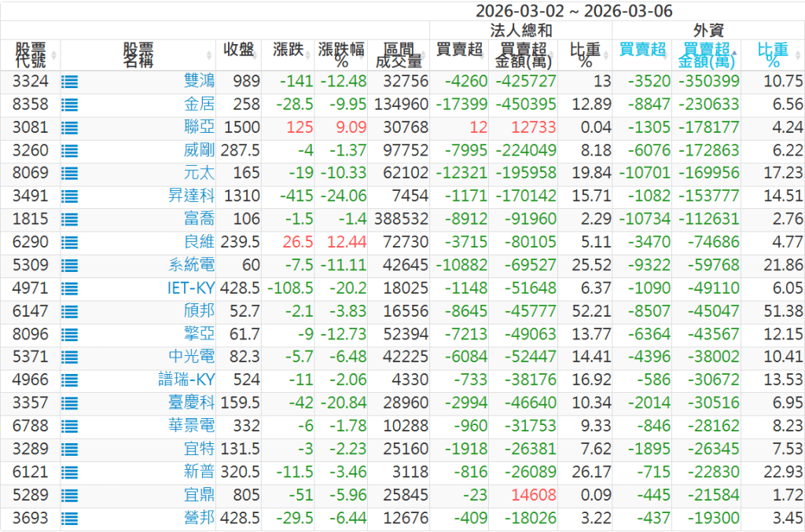
Task: Click the list icon for stock 3357
Action: 71,403
